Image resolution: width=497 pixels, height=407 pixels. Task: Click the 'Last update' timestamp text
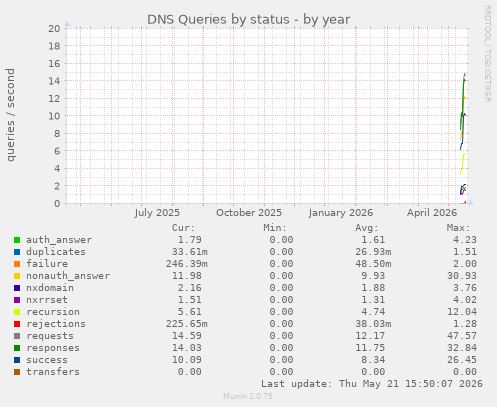tap(372, 384)
